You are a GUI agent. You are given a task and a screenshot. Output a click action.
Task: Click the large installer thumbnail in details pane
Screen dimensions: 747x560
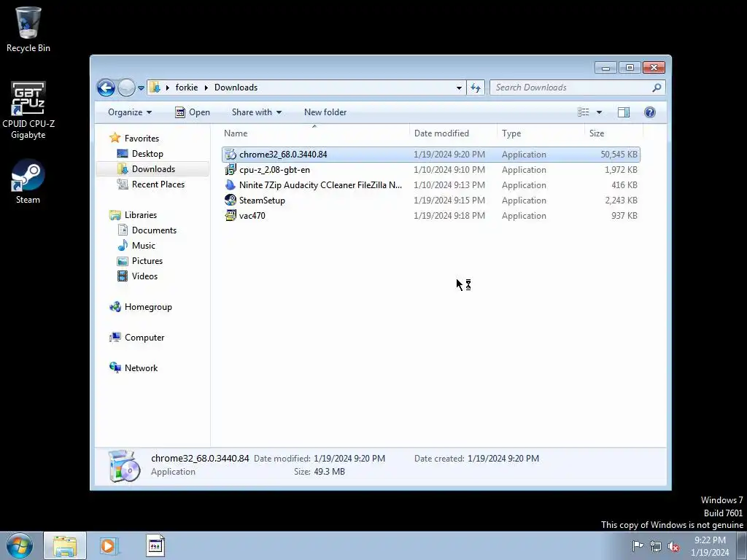pyautogui.click(x=124, y=466)
